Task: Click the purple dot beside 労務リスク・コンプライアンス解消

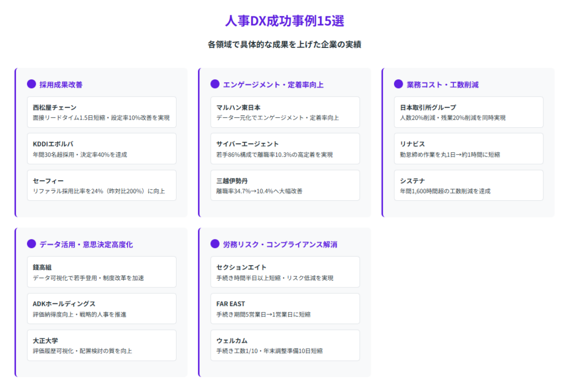Action: pos(215,244)
